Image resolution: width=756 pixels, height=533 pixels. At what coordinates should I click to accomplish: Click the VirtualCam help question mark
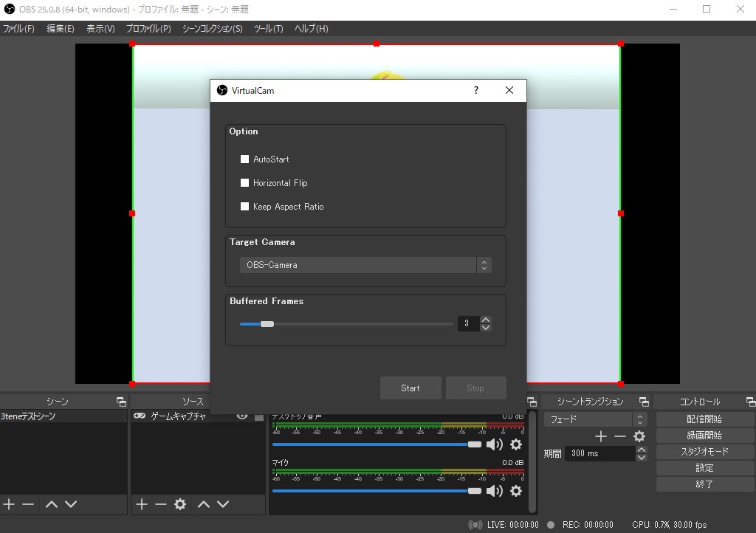pyautogui.click(x=476, y=90)
